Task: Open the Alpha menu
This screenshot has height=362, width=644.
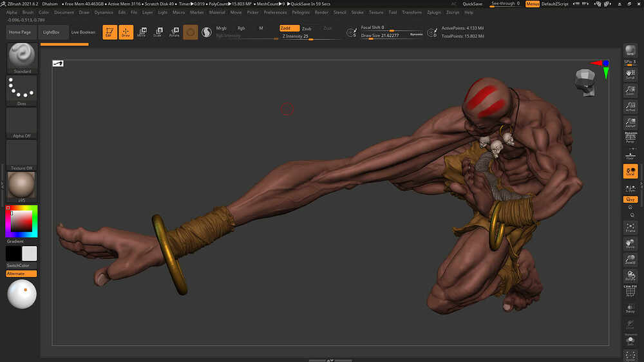Action: click(x=12, y=12)
